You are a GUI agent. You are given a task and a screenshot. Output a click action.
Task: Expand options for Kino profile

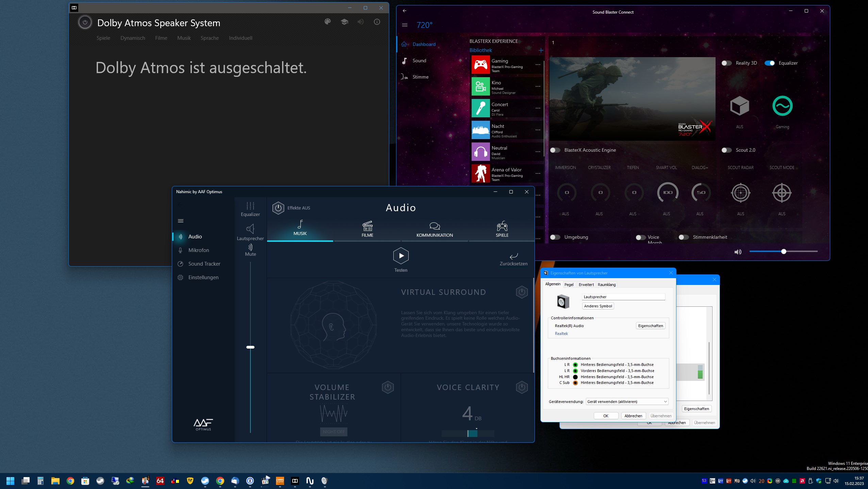pos(538,86)
